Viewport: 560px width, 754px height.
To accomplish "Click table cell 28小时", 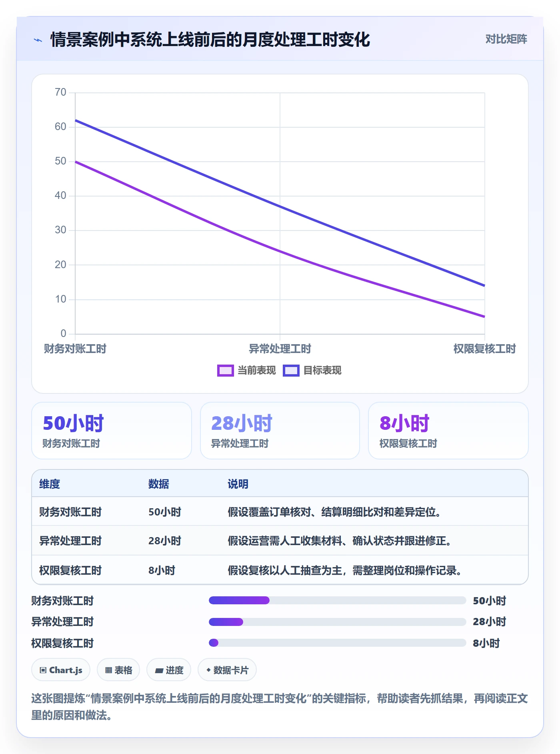I will point(165,541).
